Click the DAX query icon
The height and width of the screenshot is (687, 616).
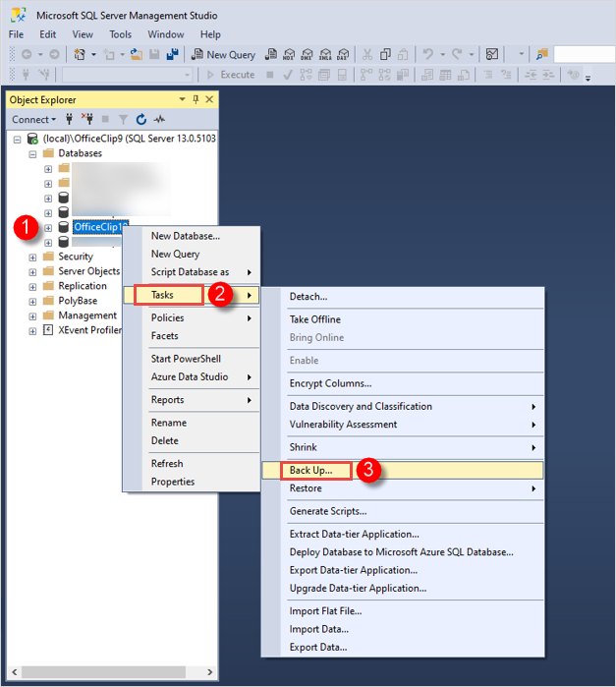point(343,54)
